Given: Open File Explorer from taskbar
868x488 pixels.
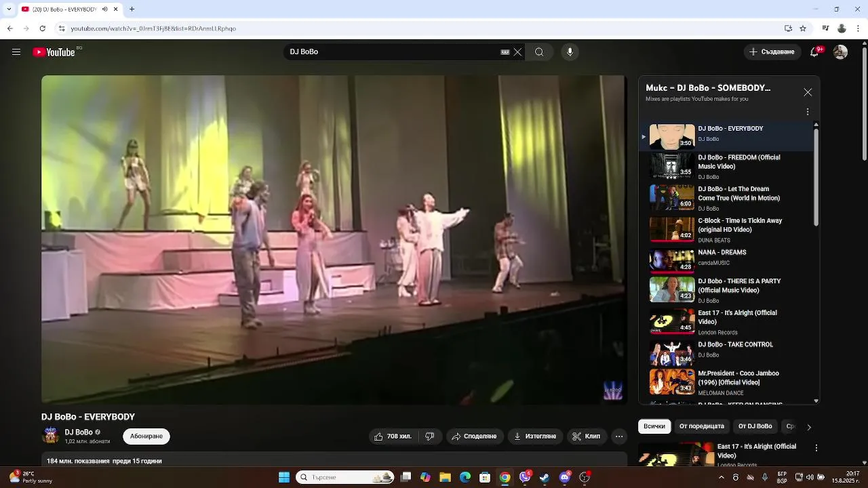Looking at the screenshot, I should pos(445,477).
